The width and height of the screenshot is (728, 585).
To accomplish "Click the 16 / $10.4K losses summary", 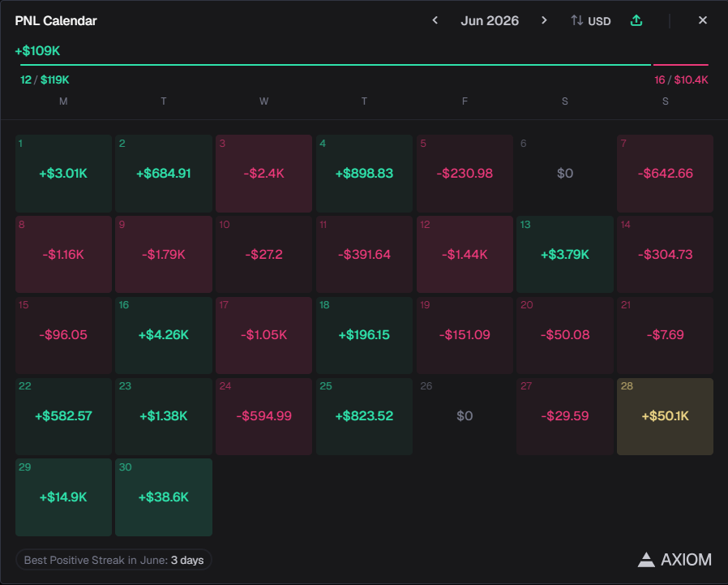I will (681, 80).
